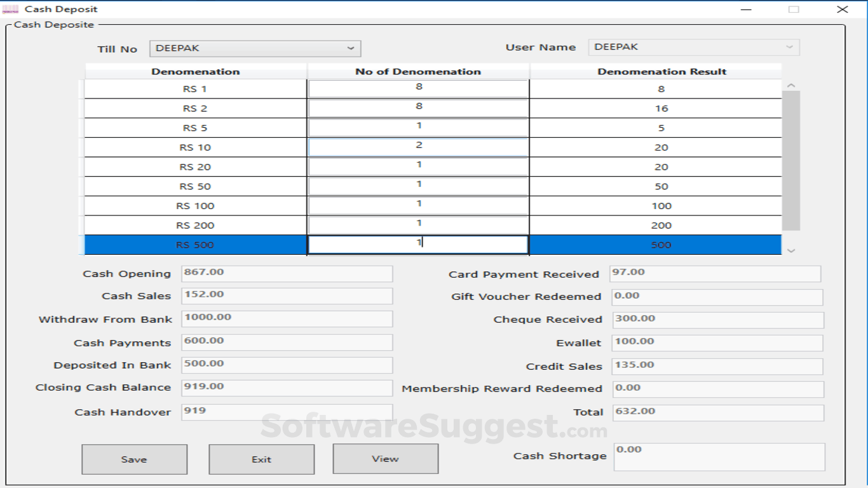Click the View button
This screenshot has width=868, height=488.
[x=385, y=459]
